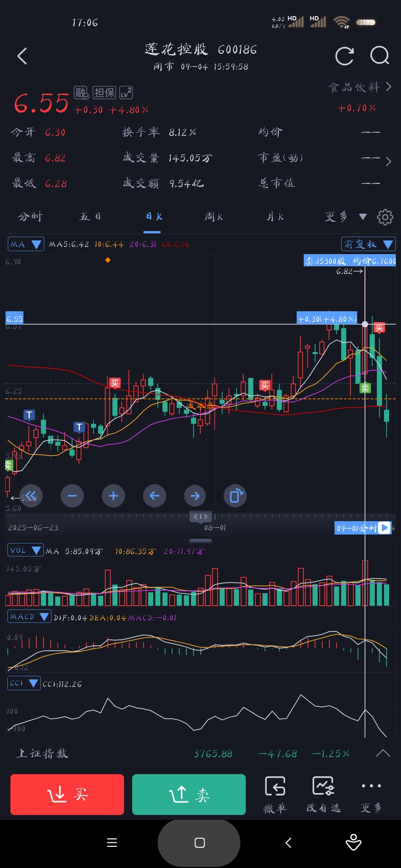Tap the green 卖 marker on crosshair
Screen dimensions: 401x868
365,388
